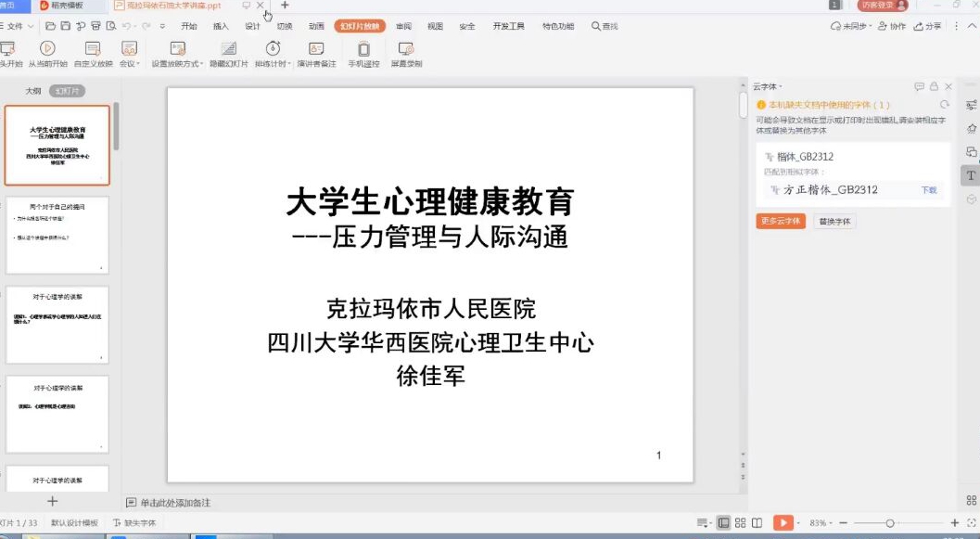Image resolution: width=980 pixels, height=539 pixels.
Task: Start 屏幕录制 screen recording
Action: 406,49
